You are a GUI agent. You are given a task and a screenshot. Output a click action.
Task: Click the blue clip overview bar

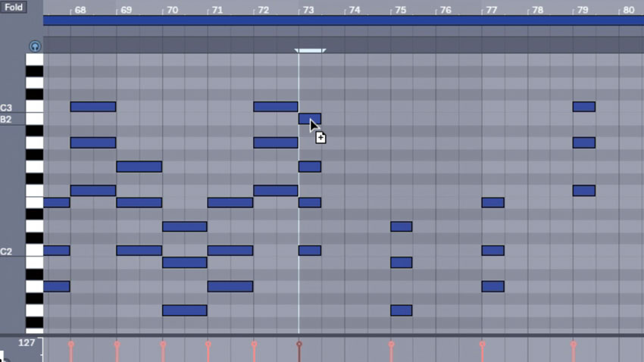[x=343, y=20]
